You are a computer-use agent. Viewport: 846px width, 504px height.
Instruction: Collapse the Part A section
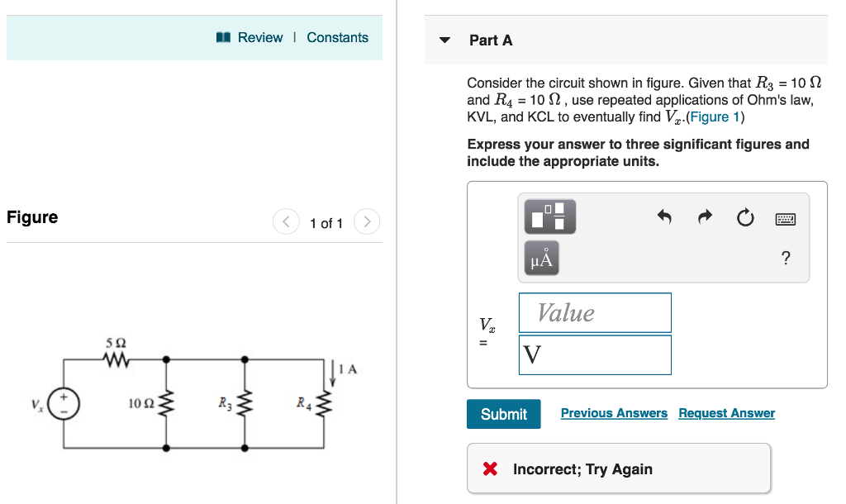(x=444, y=40)
